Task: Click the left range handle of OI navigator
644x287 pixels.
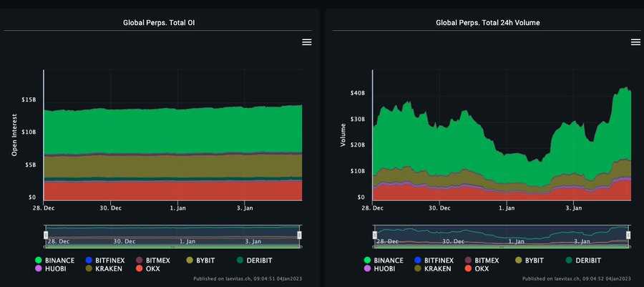Action: pos(45,235)
